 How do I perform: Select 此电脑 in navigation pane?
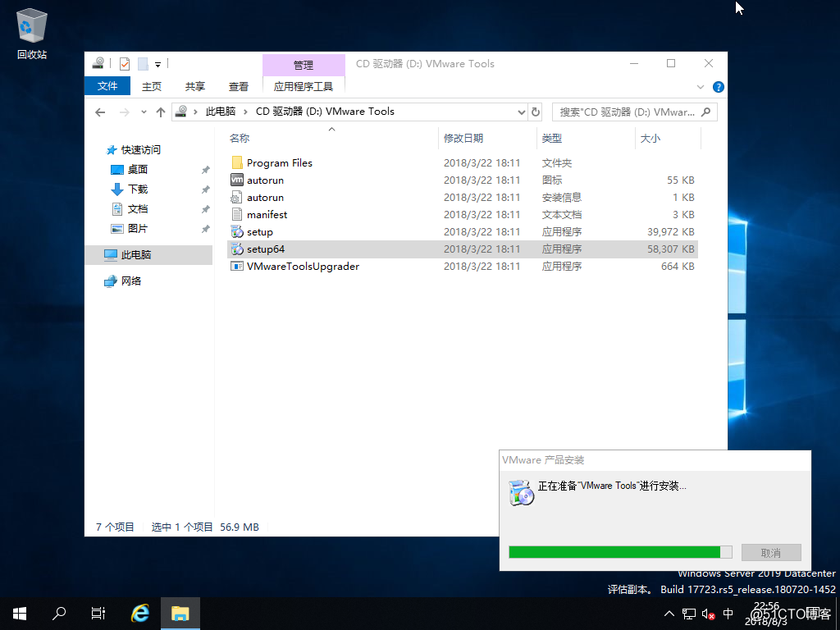coord(149,255)
